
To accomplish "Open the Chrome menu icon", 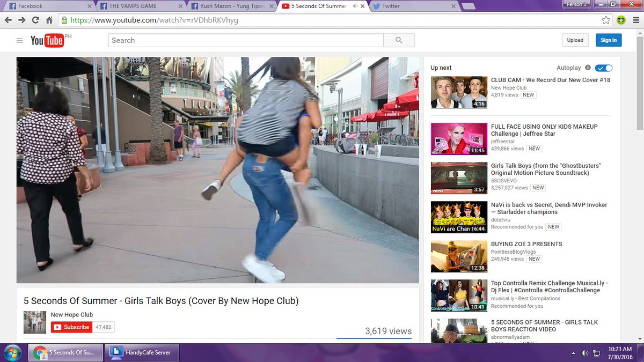I will (x=635, y=20).
